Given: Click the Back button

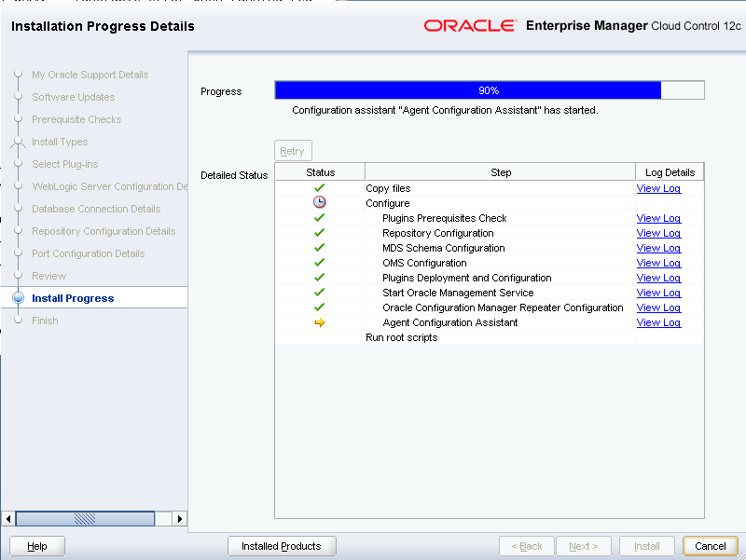Looking at the screenshot, I should click(x=527, y=546).
